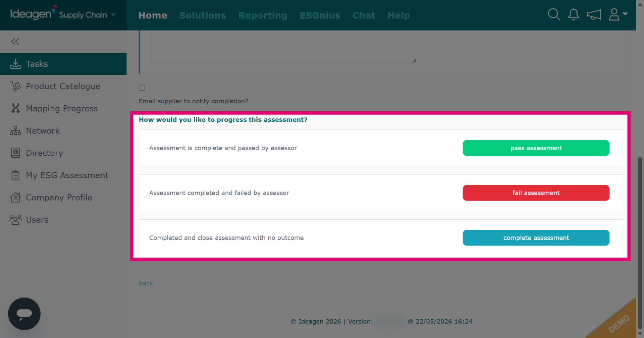Click 'Completed and close assessment with no outcome'
Image resolution: width=644 pixels, height=338 pixels.
[x=226, y=238]
